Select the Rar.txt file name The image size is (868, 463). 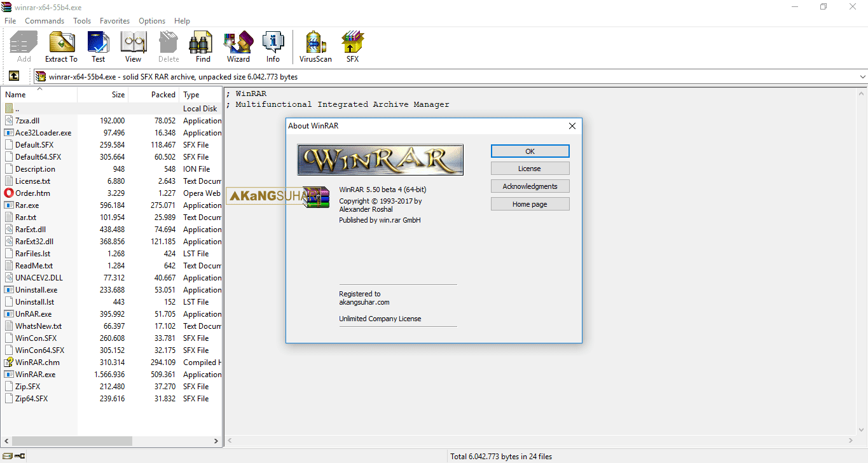(x=25, y=218)
